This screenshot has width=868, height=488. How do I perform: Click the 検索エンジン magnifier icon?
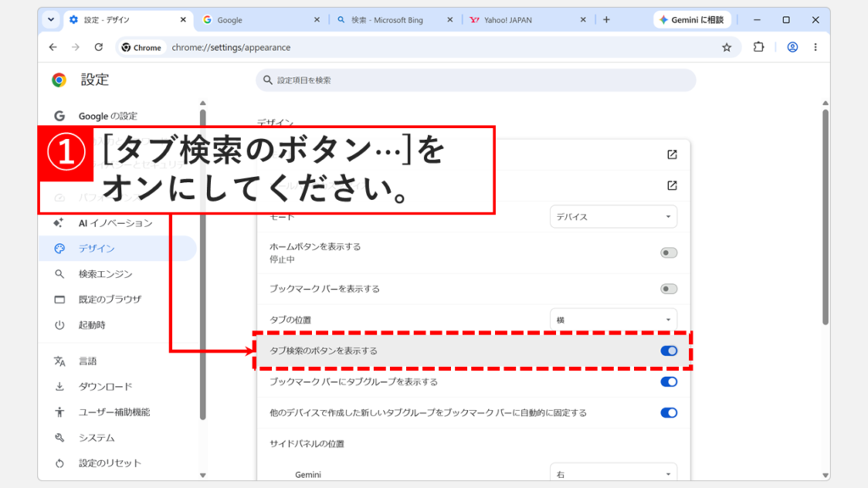coord(59,274)
